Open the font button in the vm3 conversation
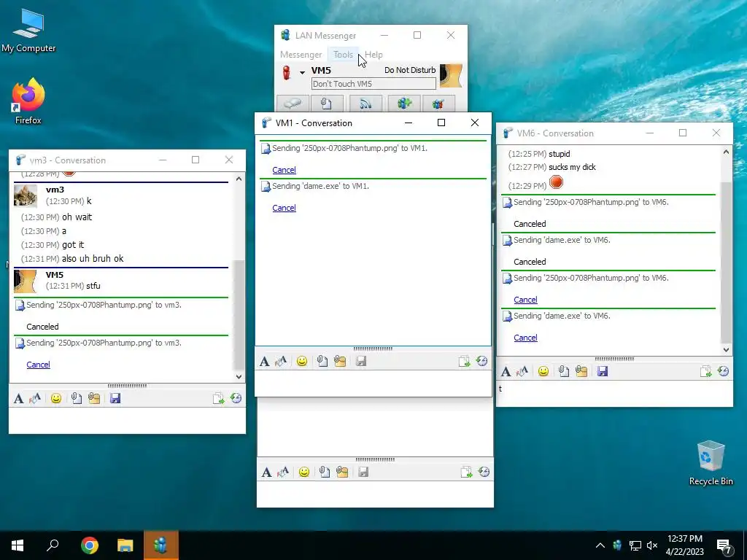 [x=18, y=398]
